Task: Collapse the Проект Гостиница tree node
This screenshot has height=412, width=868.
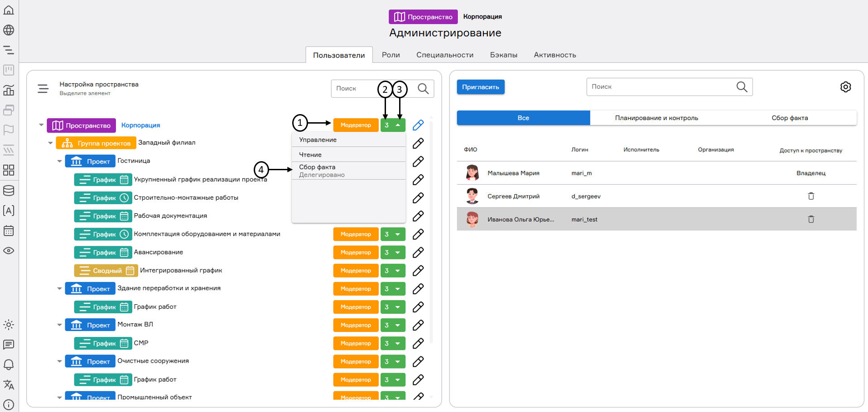Action: pyautogui.click(x=59, y=161)
